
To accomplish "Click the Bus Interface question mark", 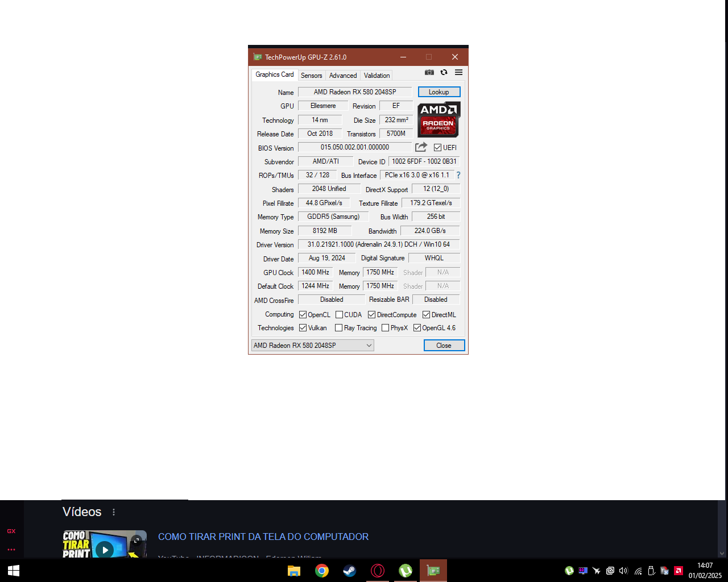I will [458, 175].
